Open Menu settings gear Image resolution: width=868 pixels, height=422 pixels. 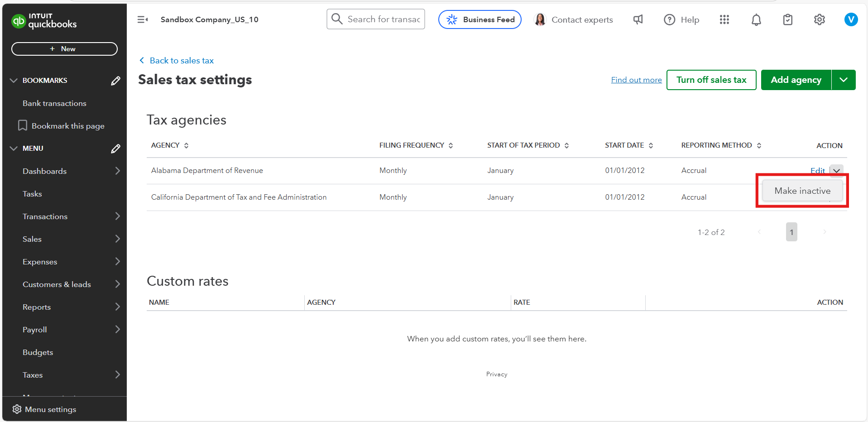point(17,409)
